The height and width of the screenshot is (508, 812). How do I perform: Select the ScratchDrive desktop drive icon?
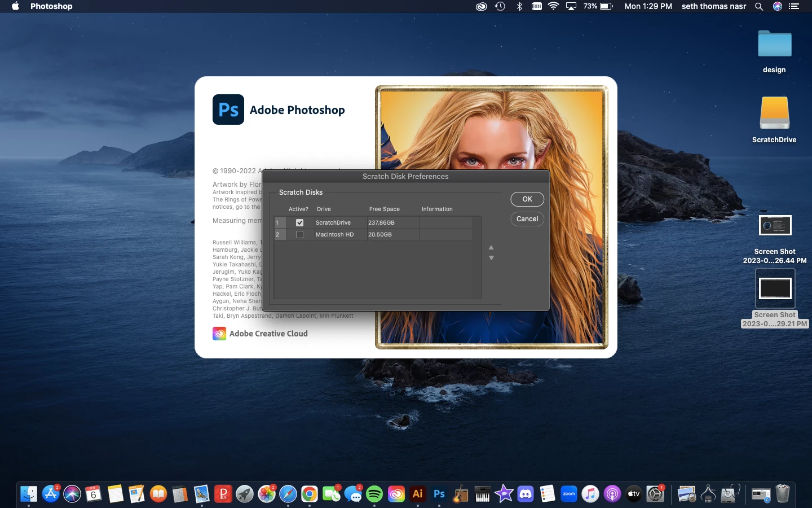pyautogui.click(x=774, y=113)
